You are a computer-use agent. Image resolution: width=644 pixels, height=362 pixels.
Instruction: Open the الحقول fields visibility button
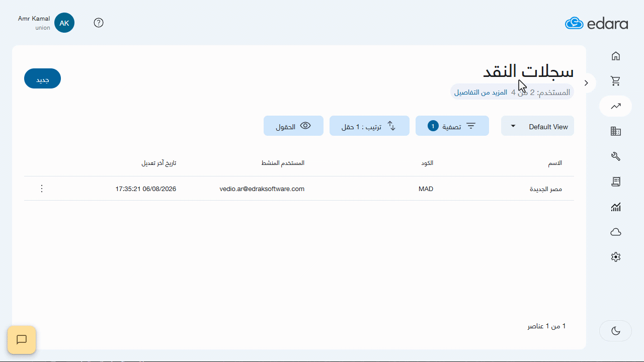click(293, 126)
